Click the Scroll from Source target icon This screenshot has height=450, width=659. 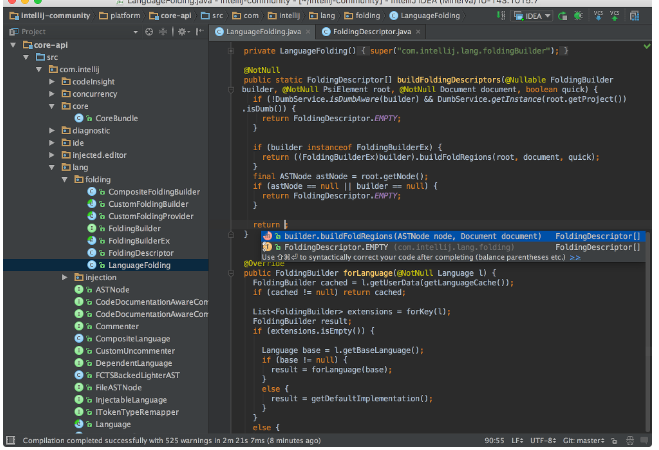click(x=150, y=32)
